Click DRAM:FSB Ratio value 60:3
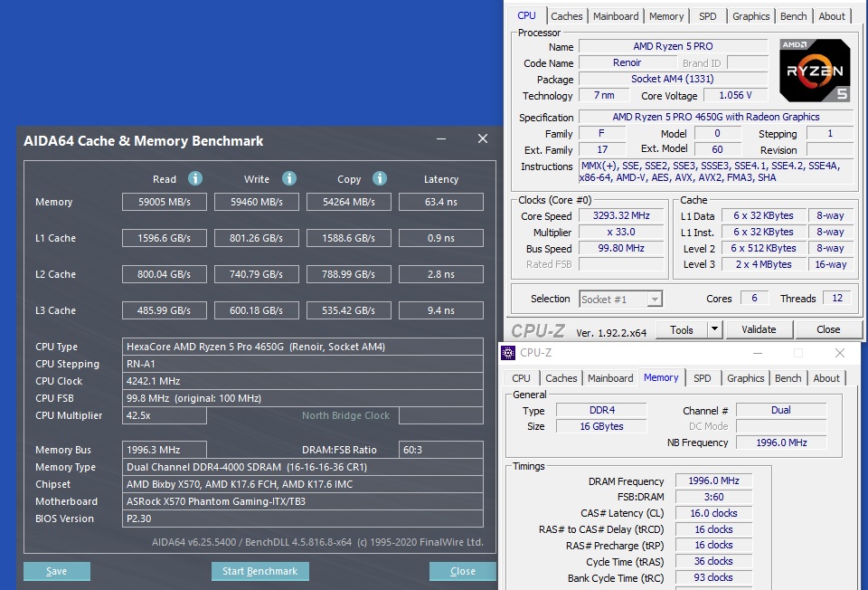This screenshot has width=868, height=590. tap(441, 450)
